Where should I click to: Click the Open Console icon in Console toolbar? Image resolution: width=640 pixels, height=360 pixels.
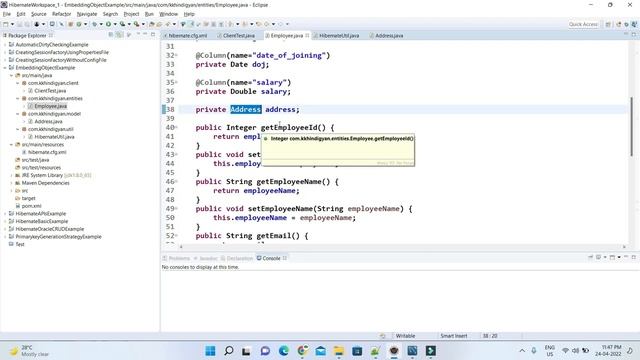pos(613,258)
